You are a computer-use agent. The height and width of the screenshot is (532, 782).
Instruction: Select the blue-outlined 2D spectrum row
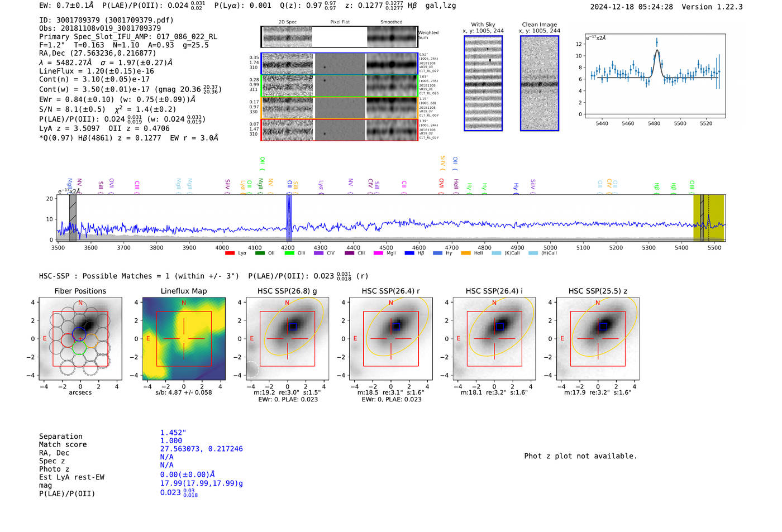coord(339,64)
